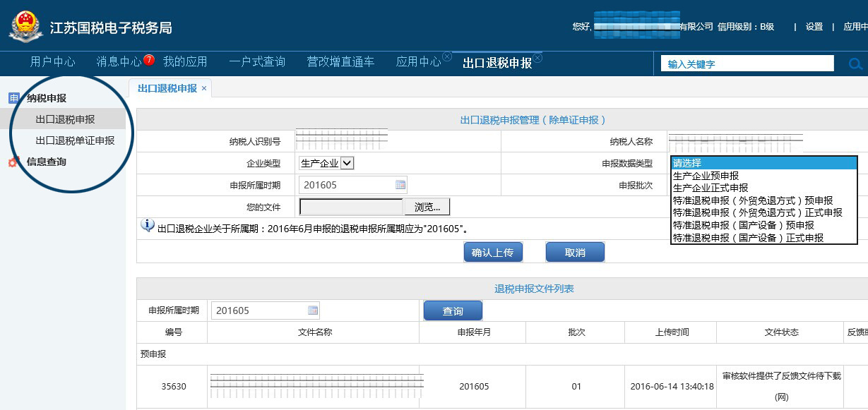Click the 浏览... file browse button

coord(427,207)
